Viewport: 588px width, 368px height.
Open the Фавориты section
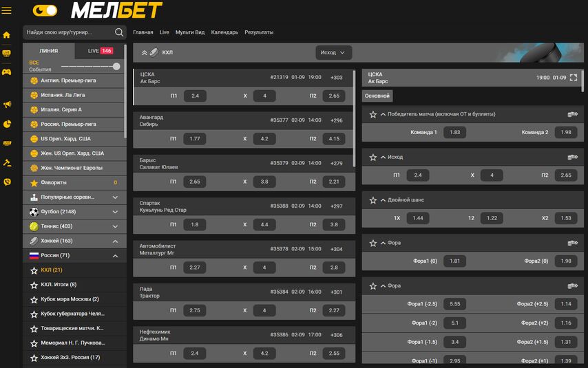(x=74, y=183)
